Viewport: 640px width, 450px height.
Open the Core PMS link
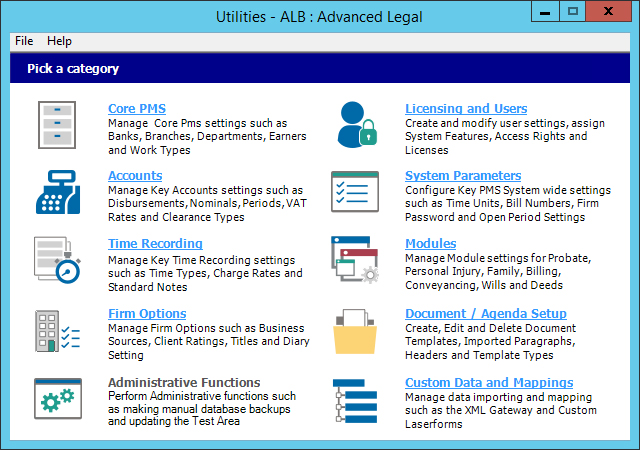(136, 108)
